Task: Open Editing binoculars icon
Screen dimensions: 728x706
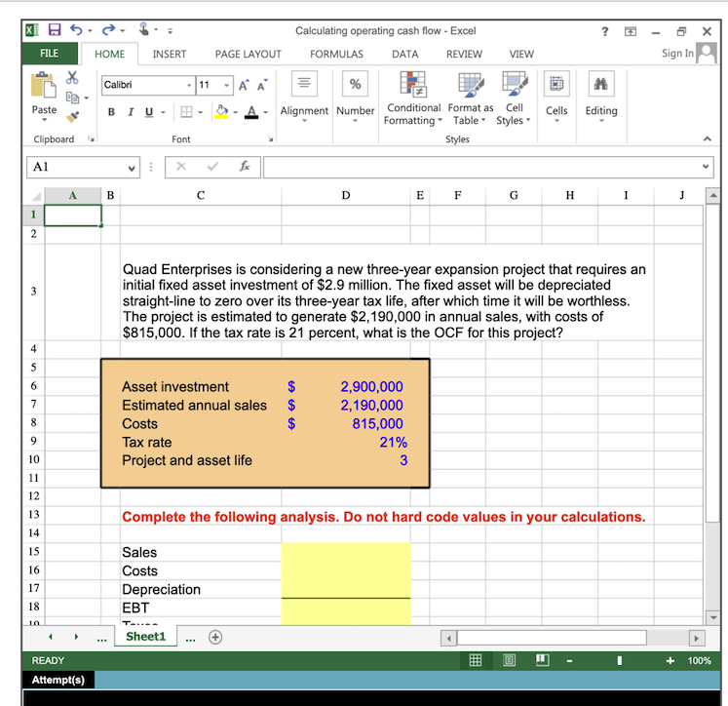Action: (601, 84)
